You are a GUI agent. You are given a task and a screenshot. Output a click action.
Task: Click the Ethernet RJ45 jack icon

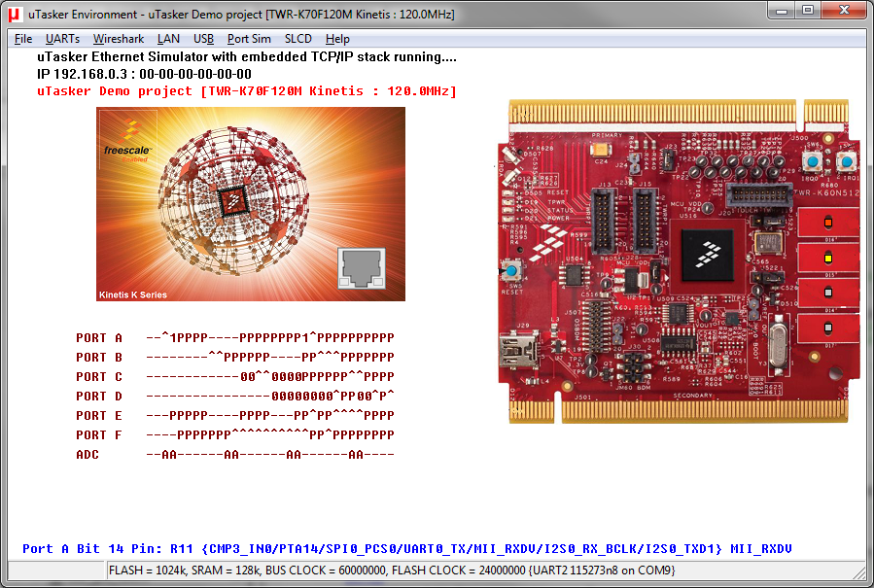click(362, 268)
